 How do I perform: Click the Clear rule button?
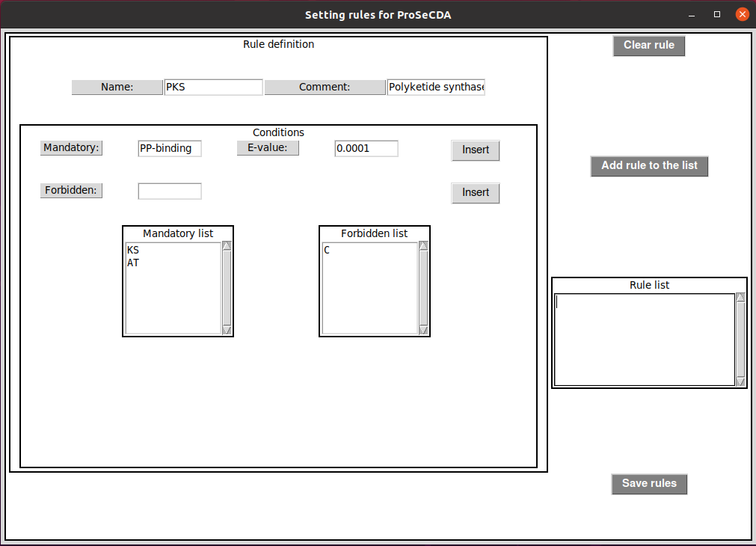(649, 46)
